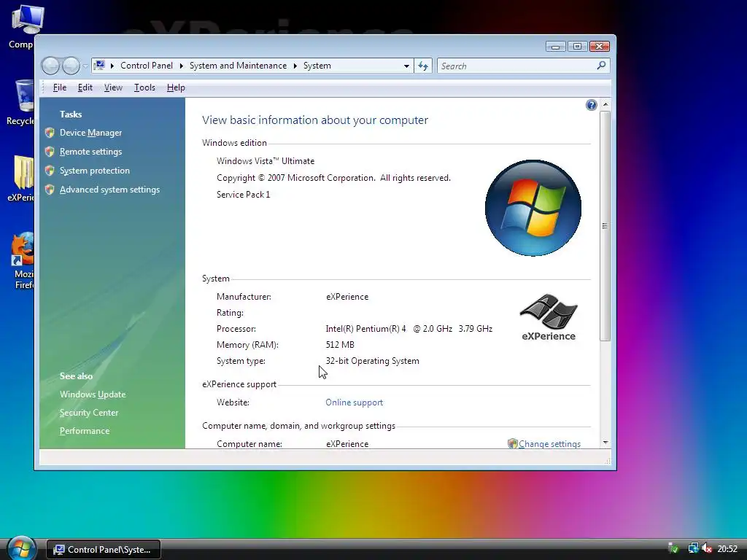Expand the arrow before Control Panel breadcrumb

pos(112,66)
